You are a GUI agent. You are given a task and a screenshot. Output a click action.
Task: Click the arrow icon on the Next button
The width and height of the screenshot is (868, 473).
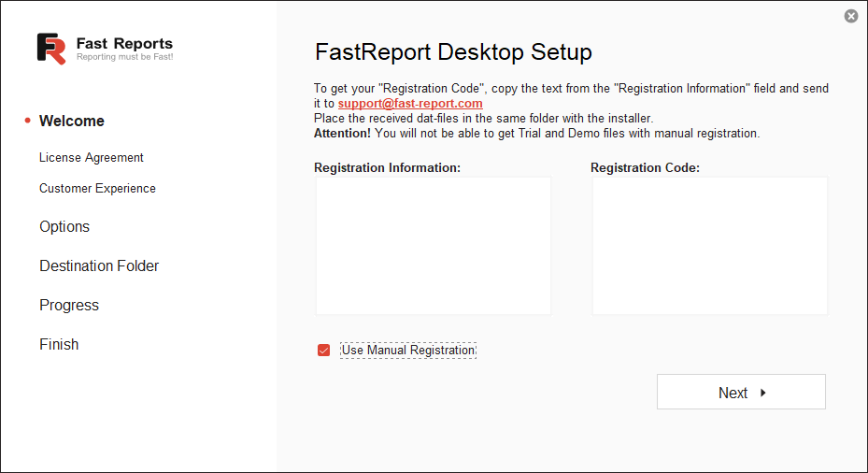(x=763, y=393)
